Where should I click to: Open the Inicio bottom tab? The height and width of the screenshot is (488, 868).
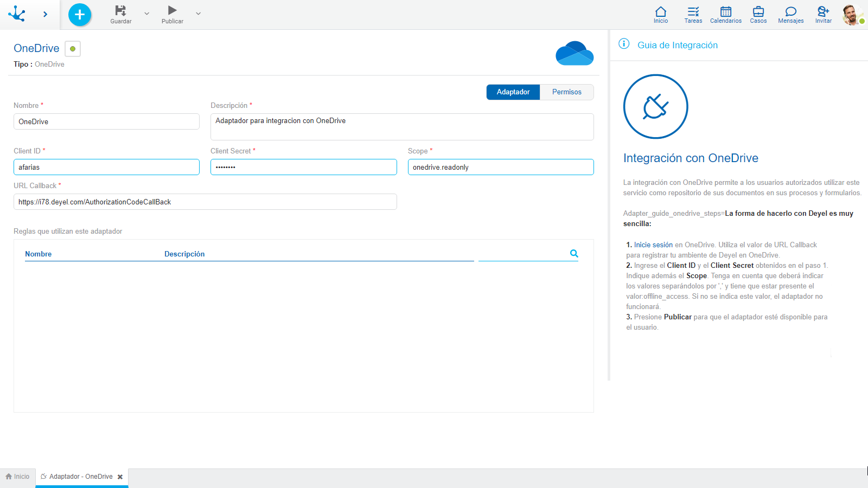point(18,477)
